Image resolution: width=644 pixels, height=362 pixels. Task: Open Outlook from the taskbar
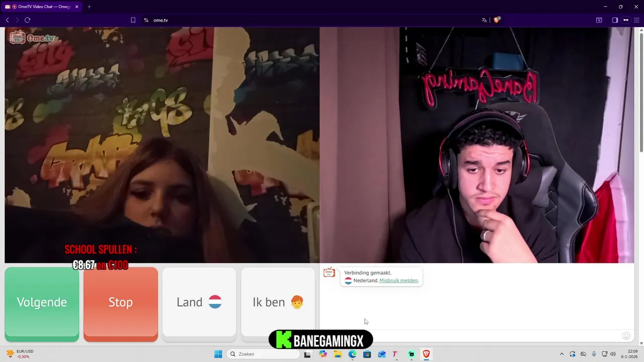[382, 354]
